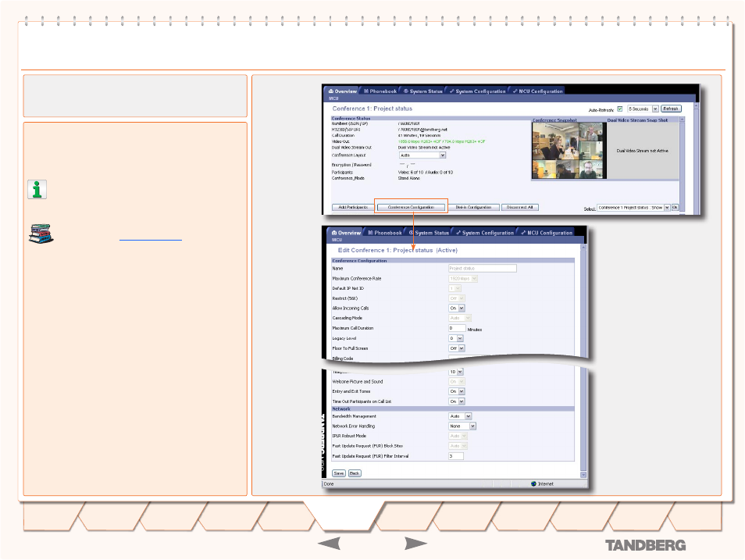
Task: Toggle the Auto-Refresh checkbox
Action: click(619, 109)
